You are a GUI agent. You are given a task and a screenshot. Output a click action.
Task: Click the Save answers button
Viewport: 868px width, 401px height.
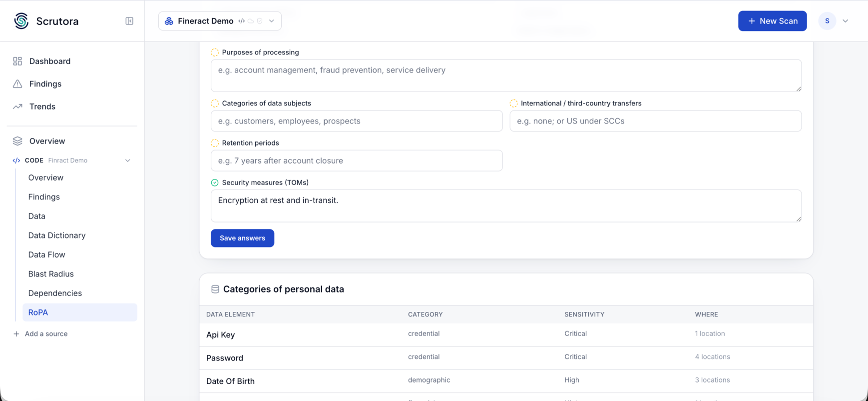pyautogui.click(x=242, y=238)
